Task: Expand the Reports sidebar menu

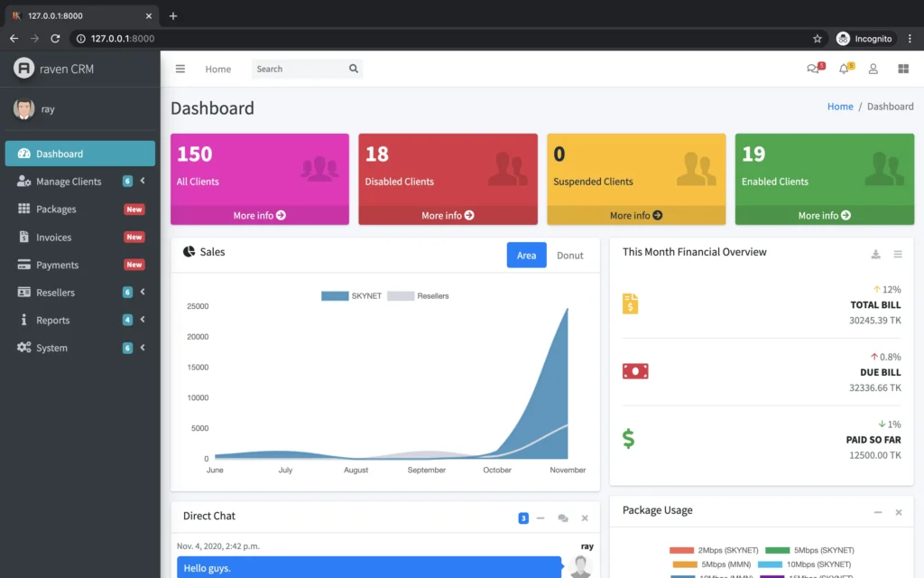Action: coord(80,320)
